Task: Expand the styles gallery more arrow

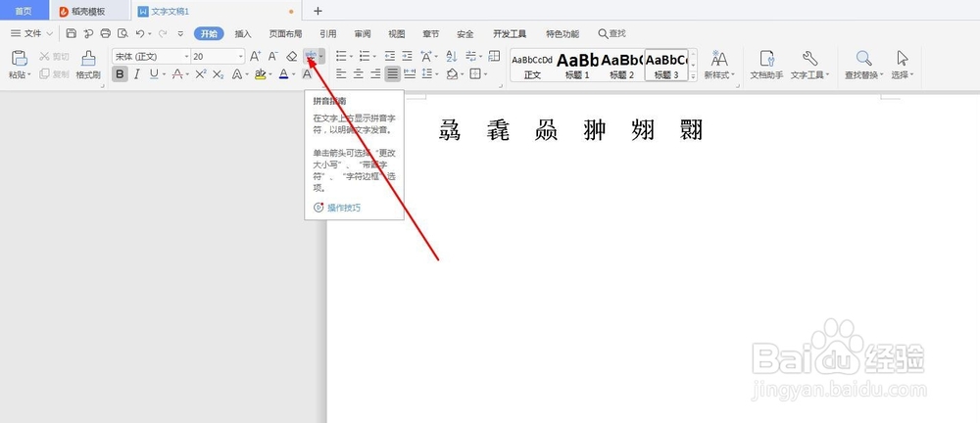Action: pyautogui.click(x=693, y=76)
